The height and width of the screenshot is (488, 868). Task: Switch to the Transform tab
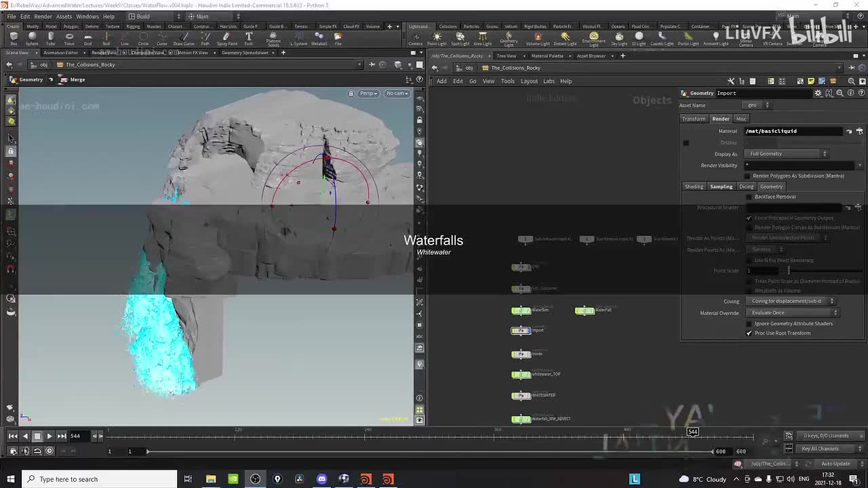[x=694, y=119]
